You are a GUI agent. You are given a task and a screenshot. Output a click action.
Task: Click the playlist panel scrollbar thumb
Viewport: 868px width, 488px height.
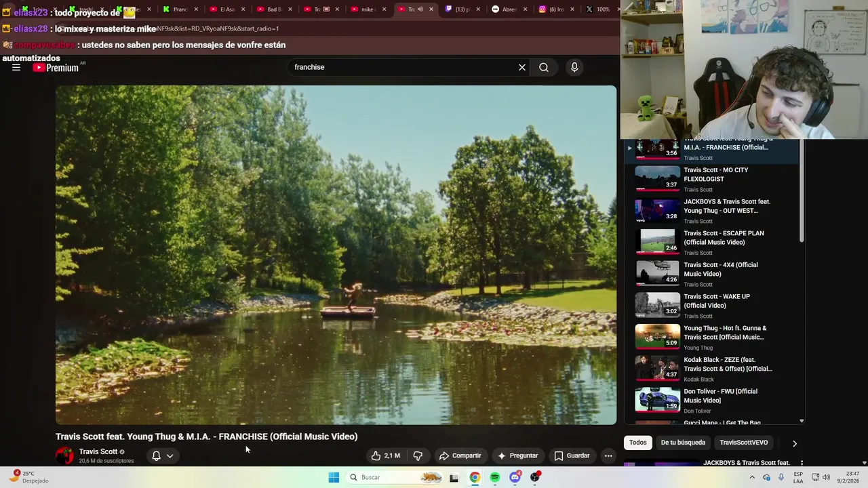point(802,191)
